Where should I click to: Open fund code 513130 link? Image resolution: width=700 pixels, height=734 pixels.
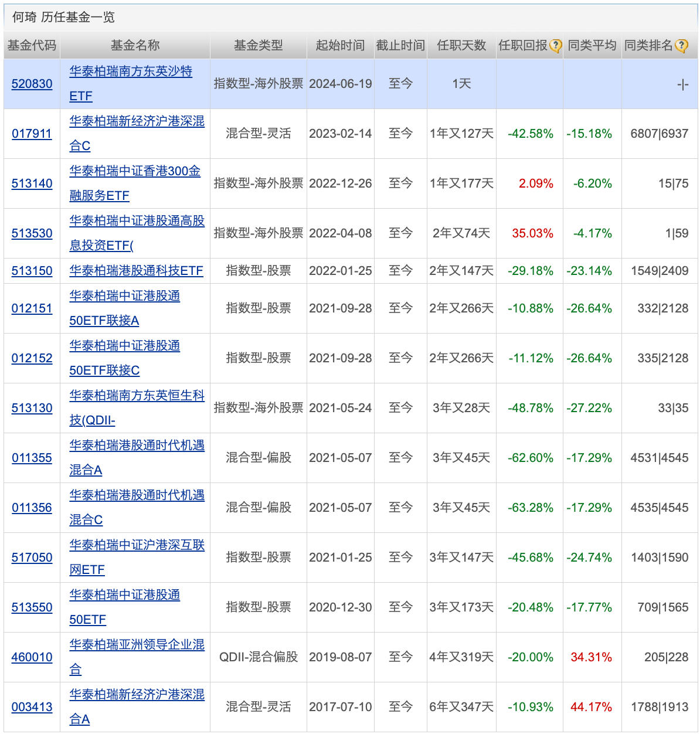(x=32, y=408)
